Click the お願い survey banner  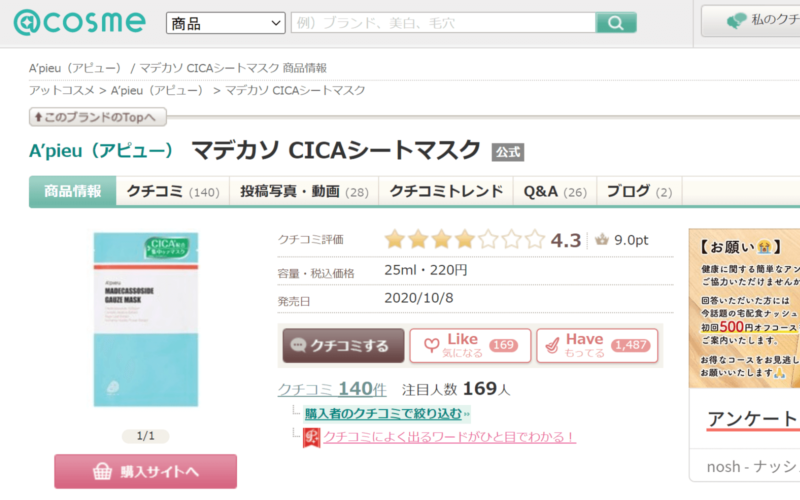[744, 308]
